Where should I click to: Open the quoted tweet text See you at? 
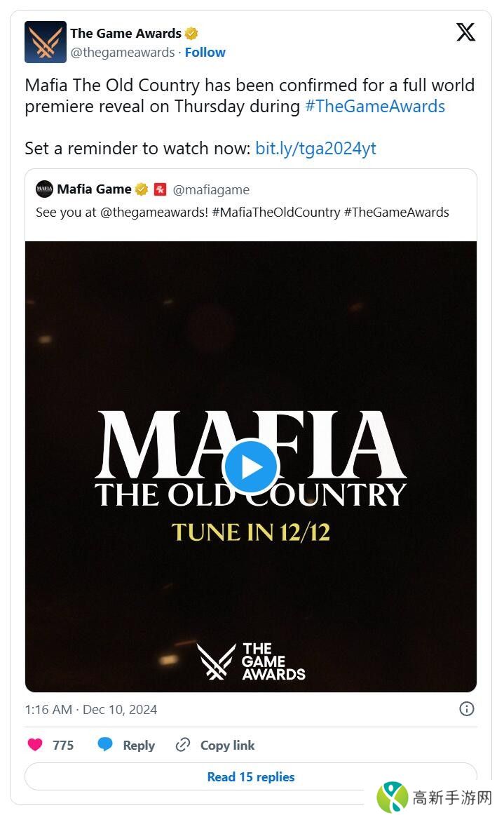pos(242,212)
